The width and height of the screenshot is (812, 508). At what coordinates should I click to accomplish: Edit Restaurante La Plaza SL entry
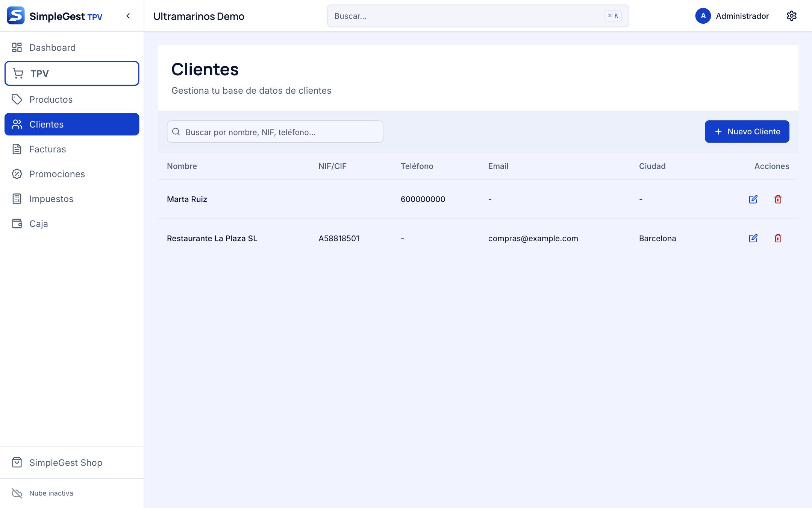click(753, 238)
